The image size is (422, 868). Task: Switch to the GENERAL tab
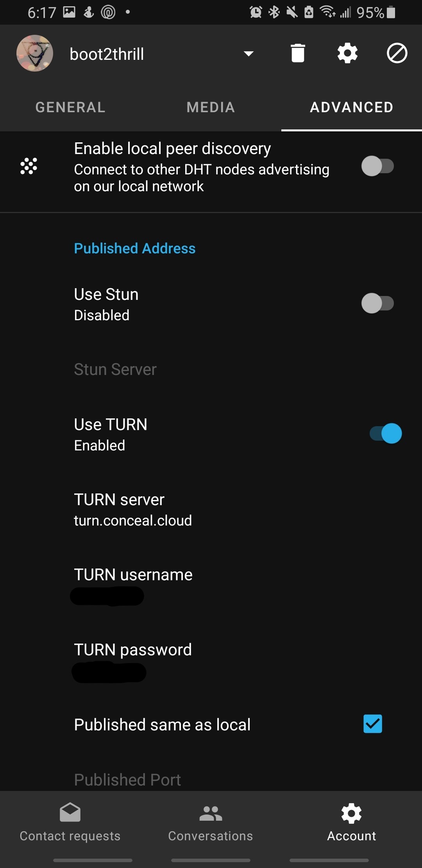coord(70,107)
